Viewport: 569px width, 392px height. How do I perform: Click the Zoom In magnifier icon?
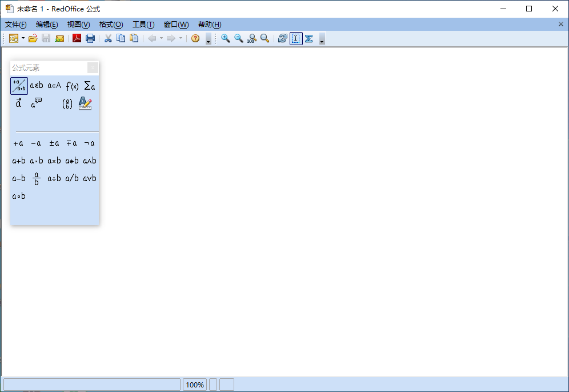[226, 38]
